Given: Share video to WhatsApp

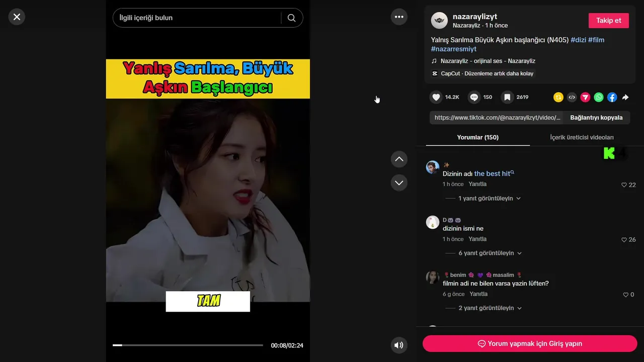Looking at the screenshot, I should 599,98.
